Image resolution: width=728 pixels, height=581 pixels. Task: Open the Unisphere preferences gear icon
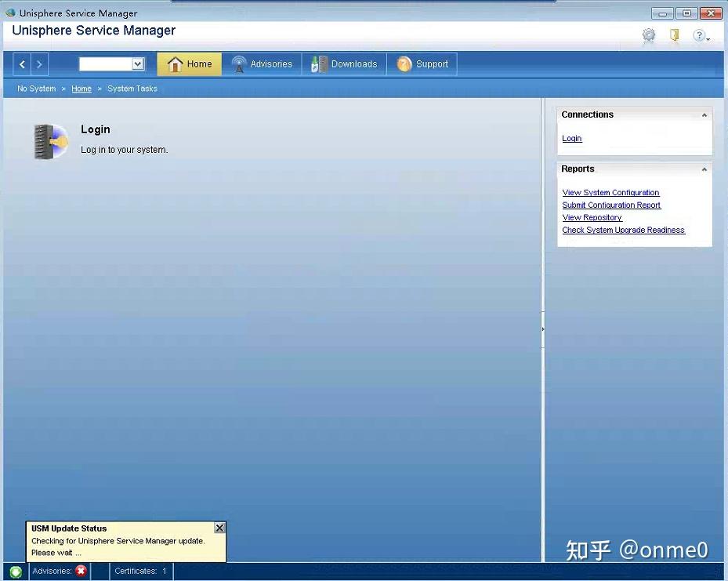tap(648, 36)
